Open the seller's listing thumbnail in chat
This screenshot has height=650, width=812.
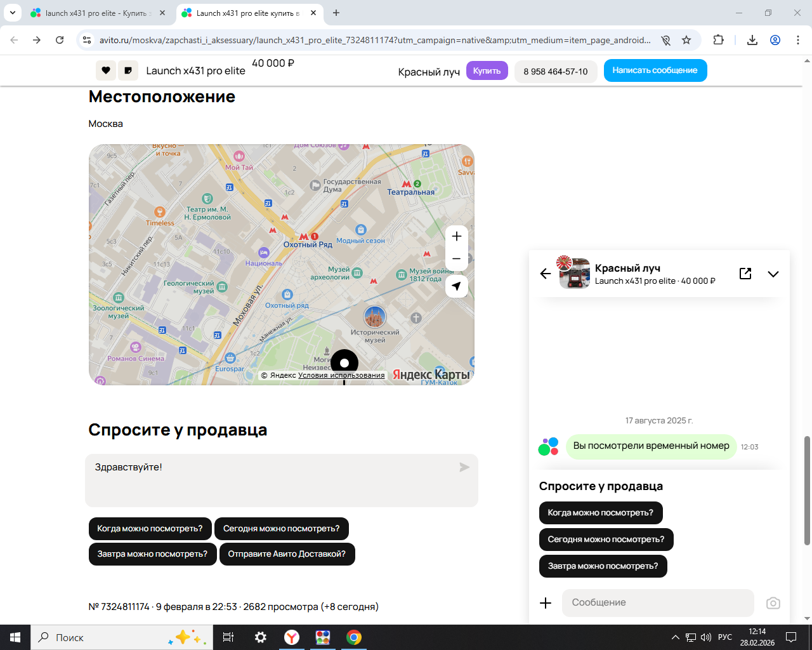(574, 274)
